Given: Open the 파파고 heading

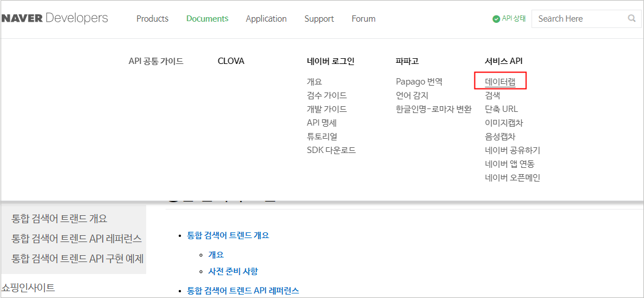Looking at the screenshot, I should point(407,62).
